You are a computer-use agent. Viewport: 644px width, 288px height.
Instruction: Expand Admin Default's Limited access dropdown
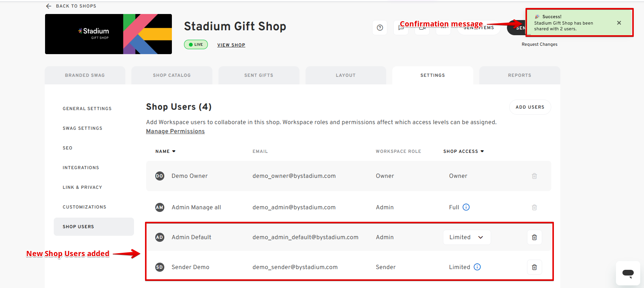click(x=466, y=237)
